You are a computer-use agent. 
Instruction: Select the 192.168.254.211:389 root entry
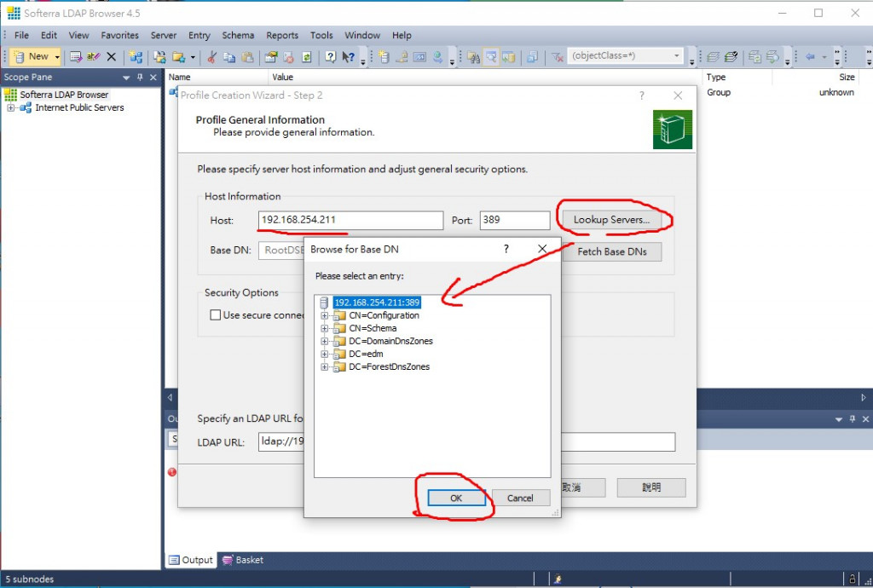(x=377, y=303)
